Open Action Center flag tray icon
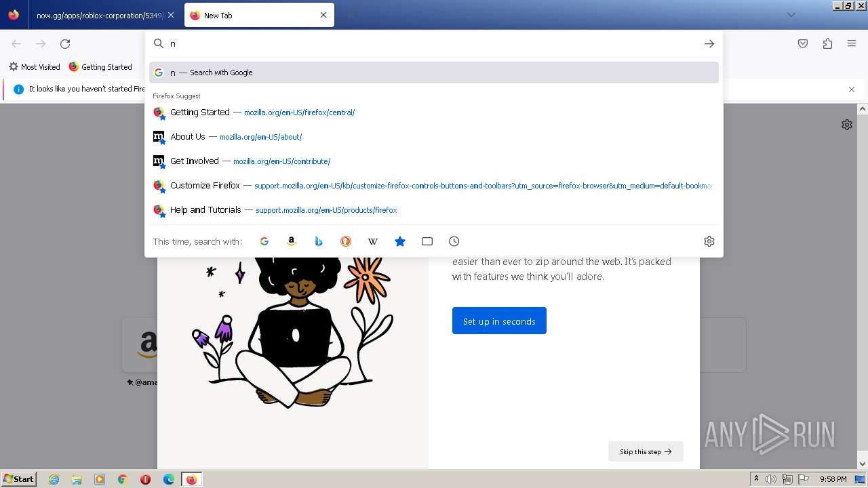 tap(804, 479)
